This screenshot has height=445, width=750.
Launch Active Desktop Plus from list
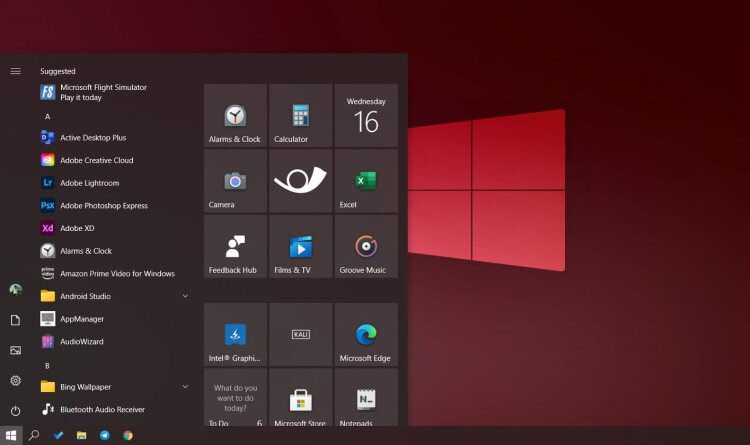coord(115,138)
